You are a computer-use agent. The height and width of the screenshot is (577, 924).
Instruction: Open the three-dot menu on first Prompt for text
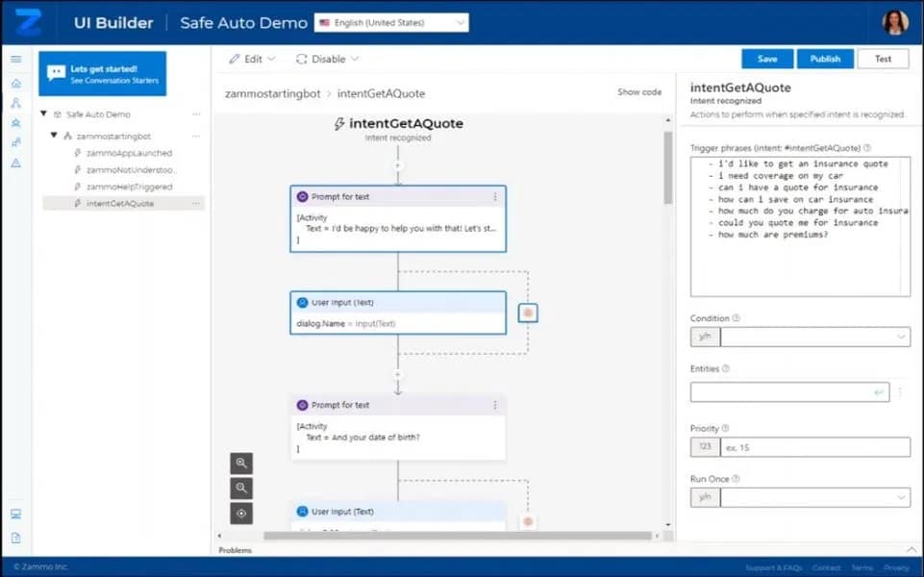pyautogui.click(x=495, y=197)
